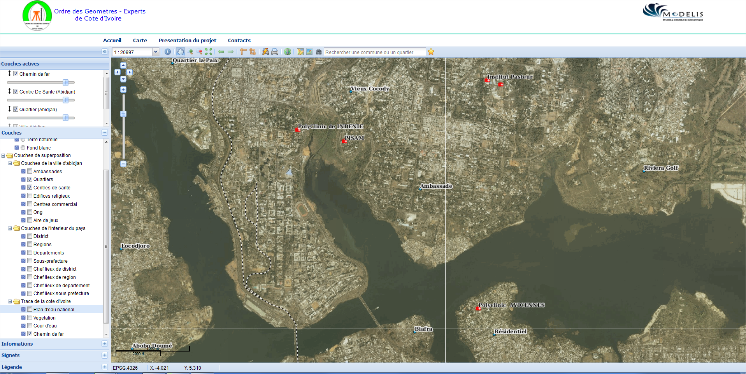The image size is (746, 374).
Task: Collapse the left sidebar with arrow button
Action: pyautogui.click(x=105, y=51)
